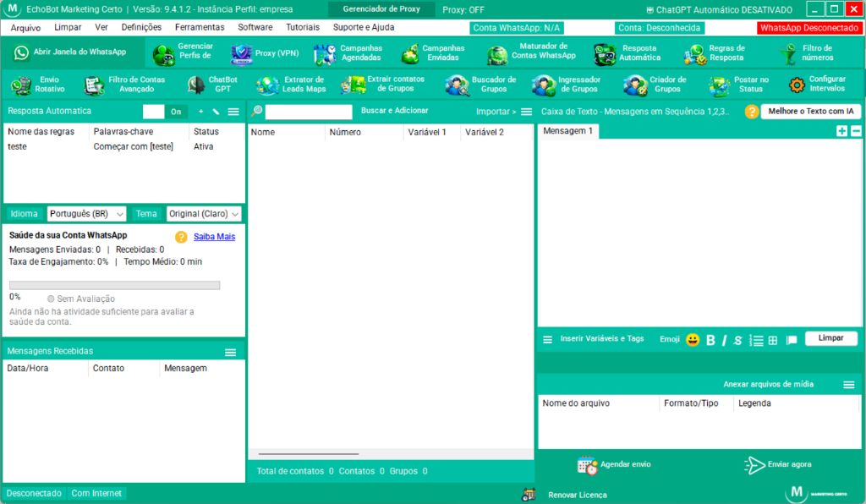The height and width of the screenshot is (504, 866).
Task: Open Resposta Automatica panel hamburger menu
Action: click(233, 112)
